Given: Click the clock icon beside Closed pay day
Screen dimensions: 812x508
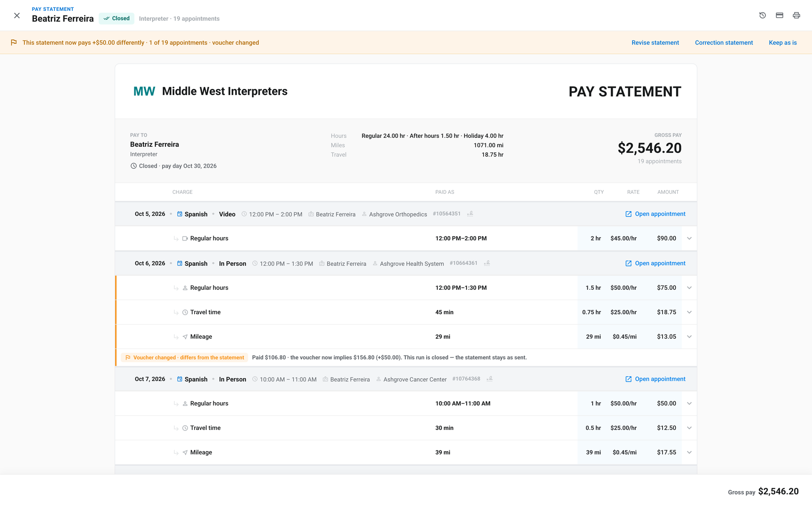Looking at the screenshot, I should tap(133, 166).
